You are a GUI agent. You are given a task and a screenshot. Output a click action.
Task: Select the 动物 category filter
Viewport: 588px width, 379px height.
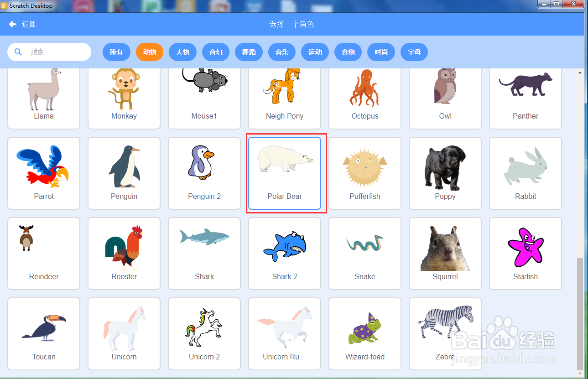(x=150, y=52)
